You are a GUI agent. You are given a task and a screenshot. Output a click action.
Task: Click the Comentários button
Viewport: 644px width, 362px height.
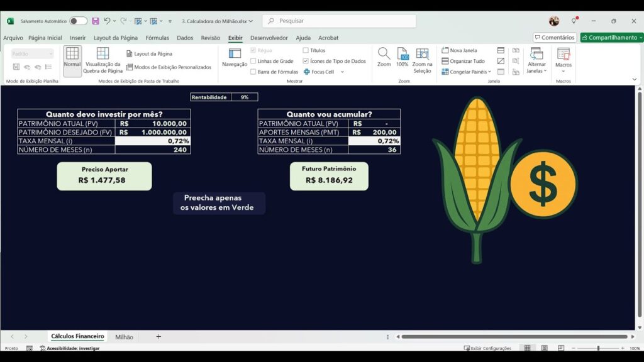(555, 37)
